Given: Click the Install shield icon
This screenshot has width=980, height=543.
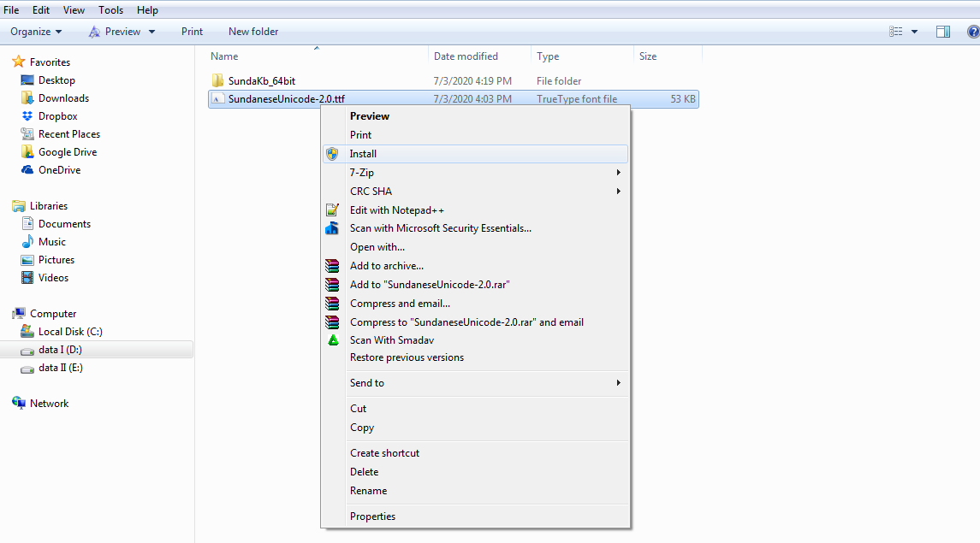Looking at the screenshot, I should [332, 154].
